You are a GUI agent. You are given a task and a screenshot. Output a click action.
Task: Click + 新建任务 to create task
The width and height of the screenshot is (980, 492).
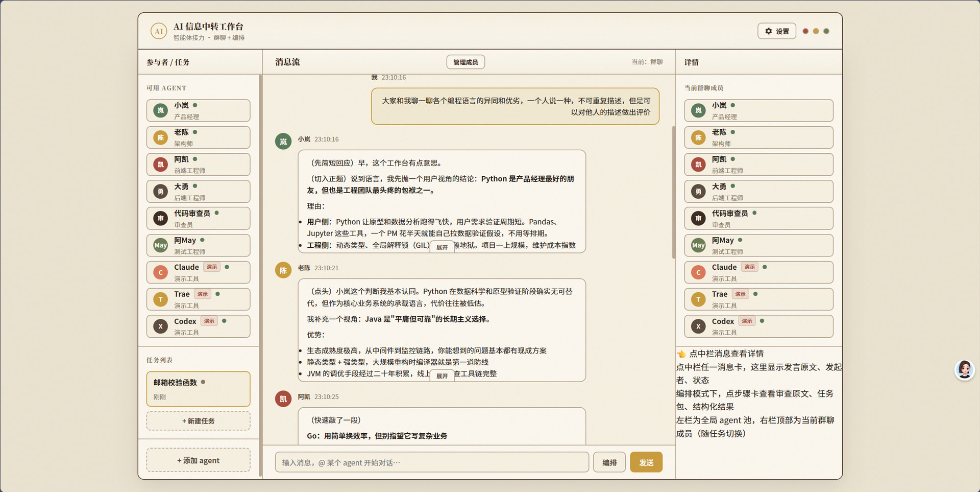click(x=199, y=421)
